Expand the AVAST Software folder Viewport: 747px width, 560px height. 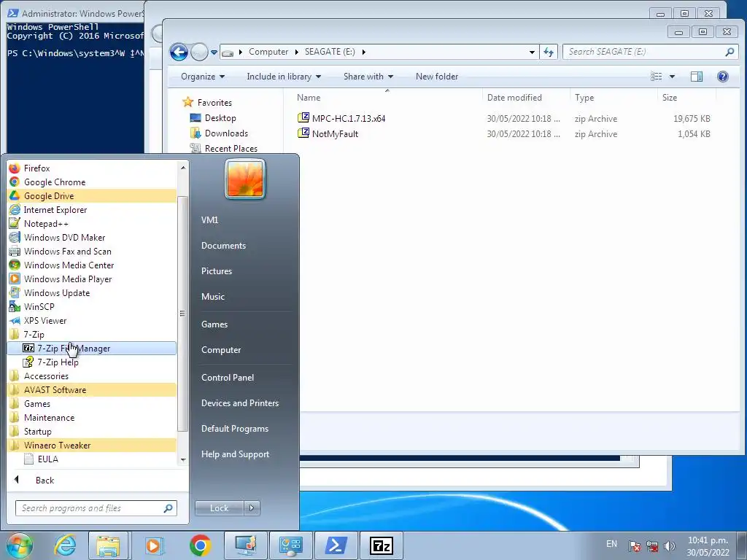91,389
